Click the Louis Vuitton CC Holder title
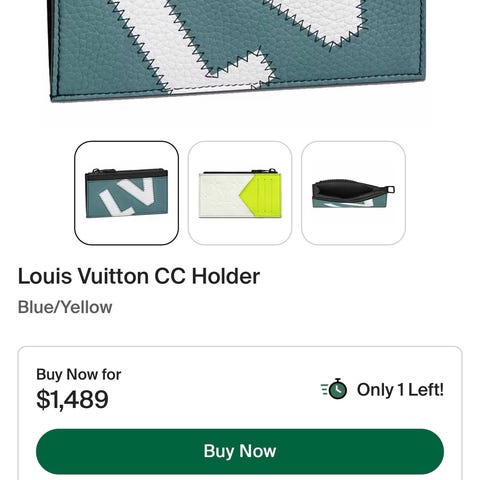This screenshot has width=480, height=480. point(139,276)
